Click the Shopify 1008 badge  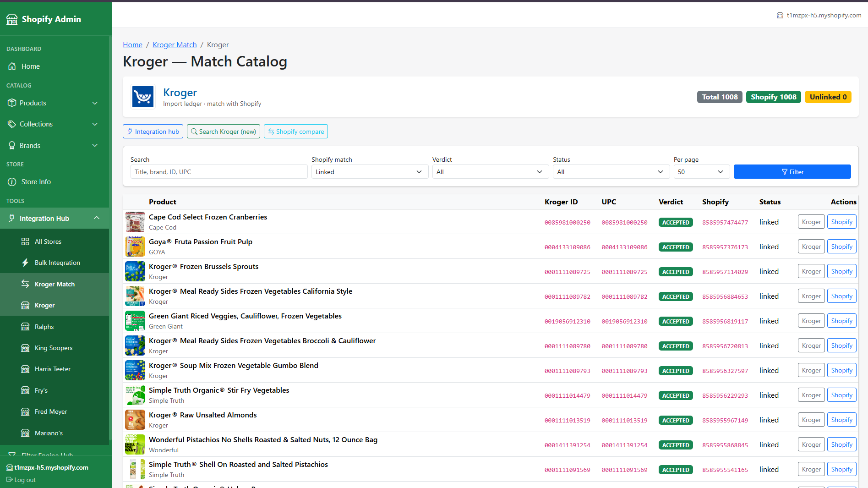point(774,97)
